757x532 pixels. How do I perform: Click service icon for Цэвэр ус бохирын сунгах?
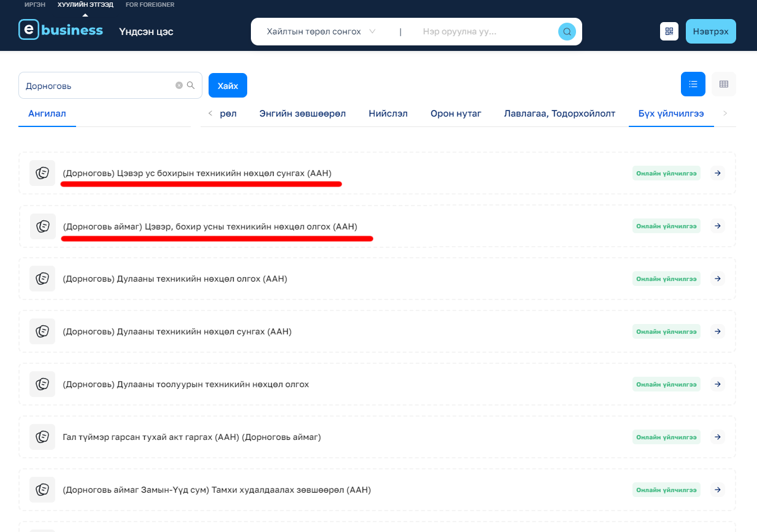point(42,173)
